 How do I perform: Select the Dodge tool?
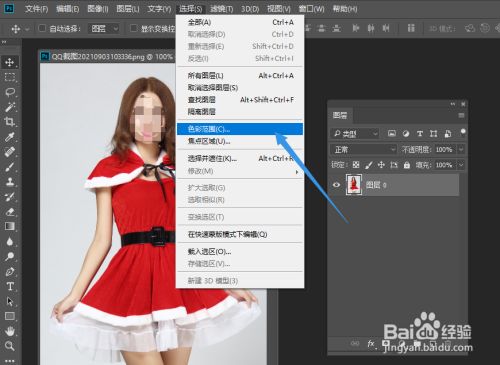10,256
